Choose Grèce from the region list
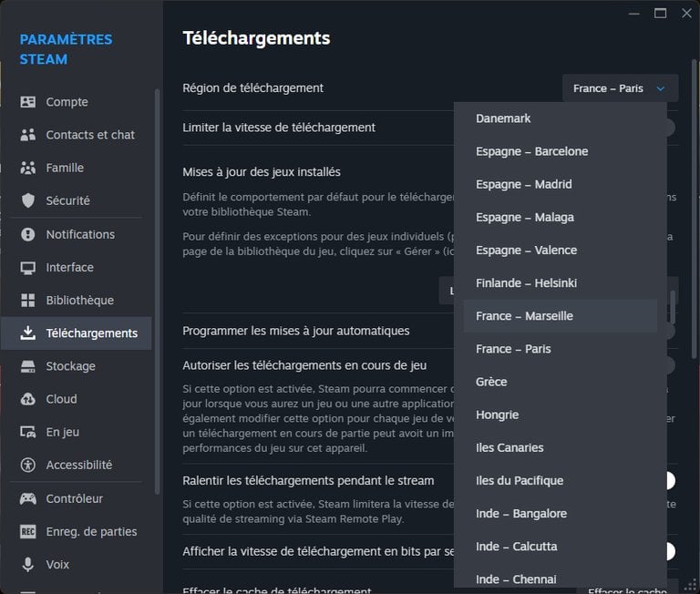The width and height of the screenshot is (700, 594). click(561, 382)
